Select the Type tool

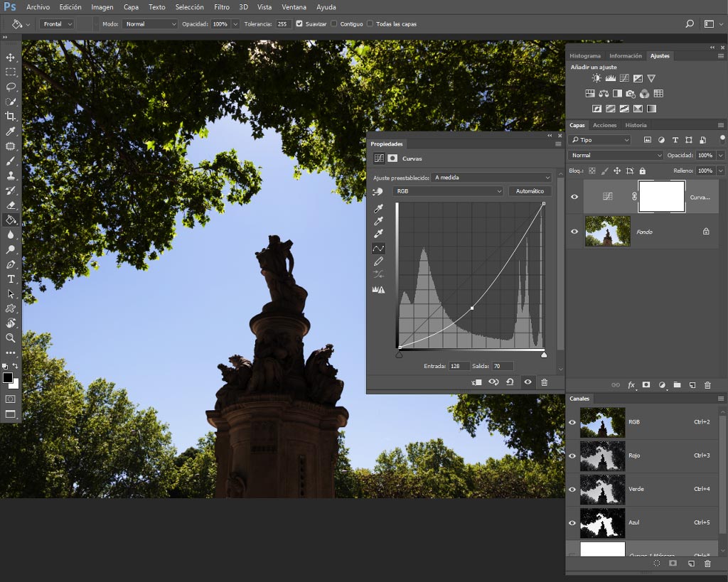click(10, 279)
